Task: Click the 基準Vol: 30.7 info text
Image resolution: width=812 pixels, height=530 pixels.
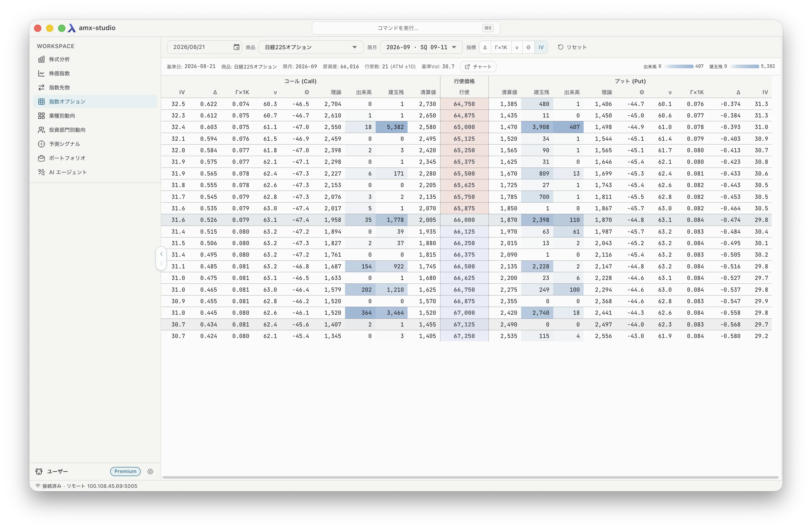Action: tap(438, 66)
